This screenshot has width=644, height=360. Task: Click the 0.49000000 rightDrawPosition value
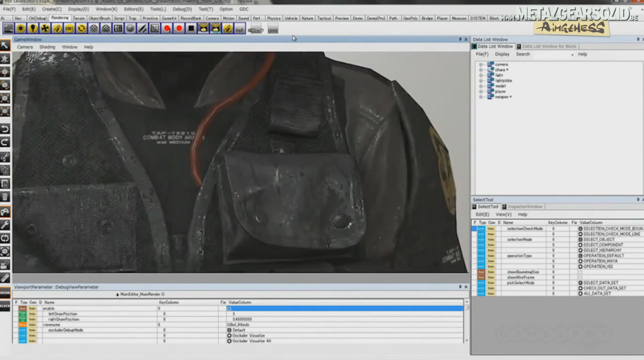(x=242, y=319)
